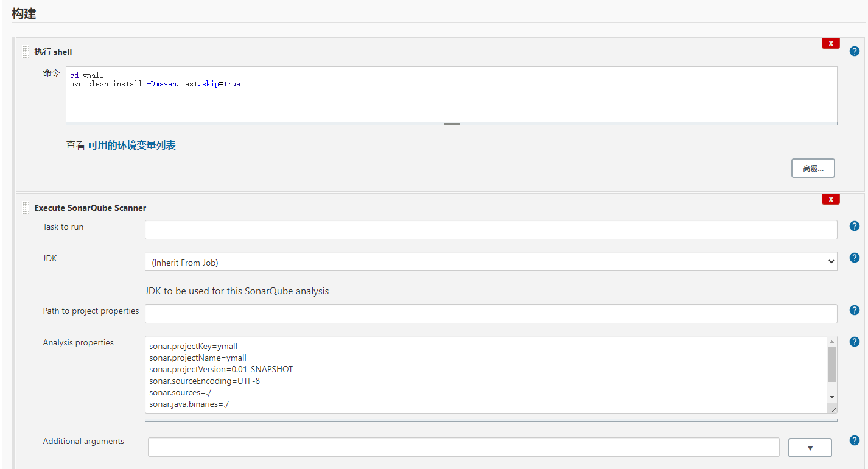Grab the SonarQube Scanner drag handle
This screenshot has width=868, height=469.
tap(26, 208)
